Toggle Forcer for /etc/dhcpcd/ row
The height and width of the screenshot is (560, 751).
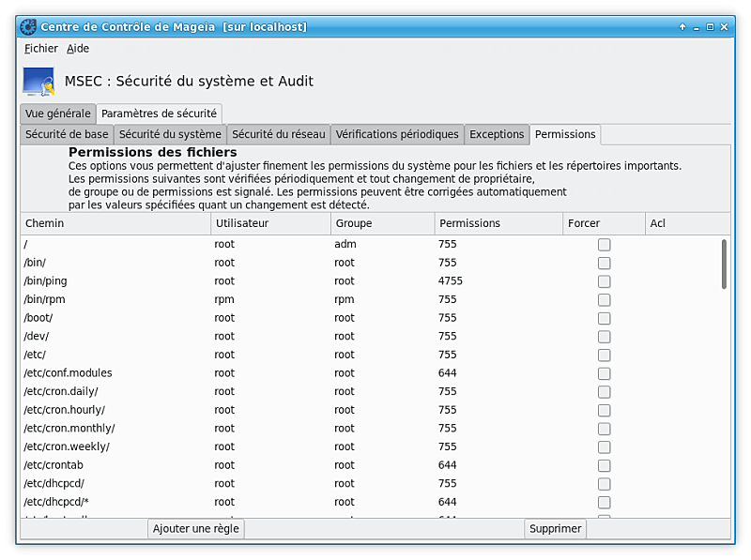[x=604, y=484]
